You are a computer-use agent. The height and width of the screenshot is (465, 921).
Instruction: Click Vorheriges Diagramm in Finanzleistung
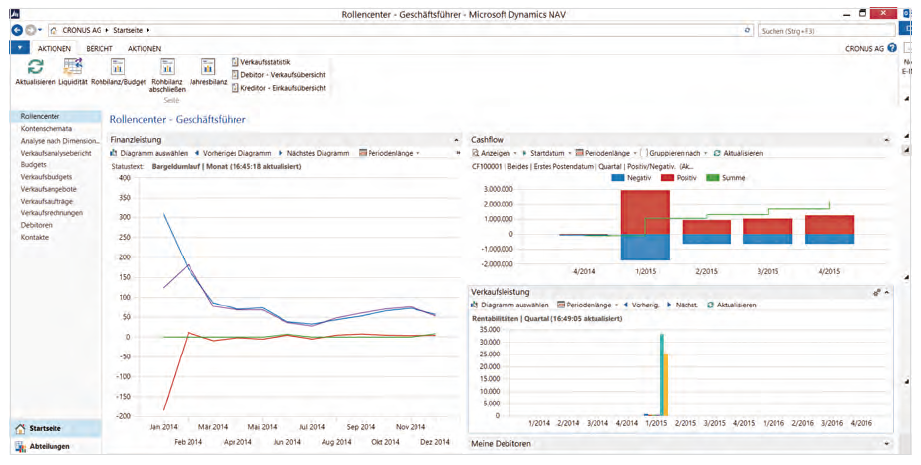pos(233,153)
